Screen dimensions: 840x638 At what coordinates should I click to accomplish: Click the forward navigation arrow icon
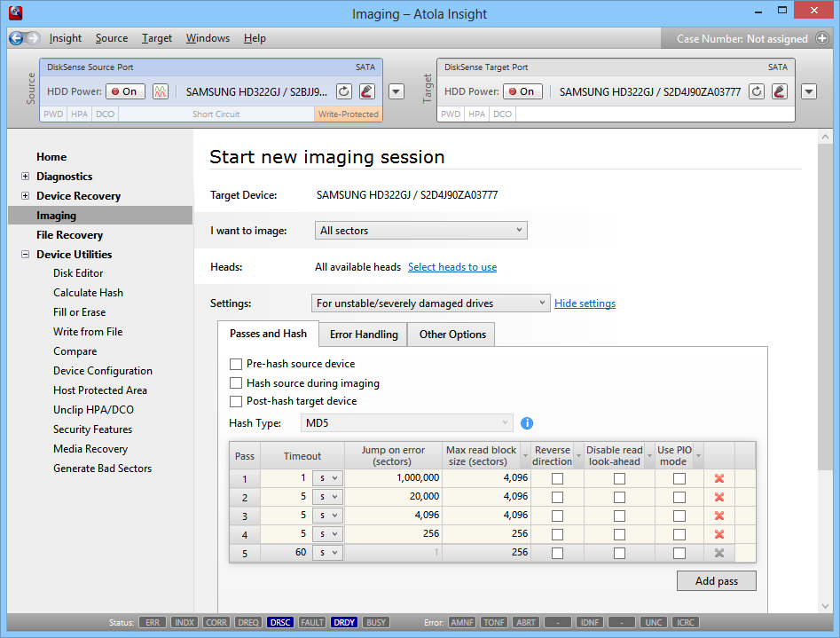(x=33, y=38)
